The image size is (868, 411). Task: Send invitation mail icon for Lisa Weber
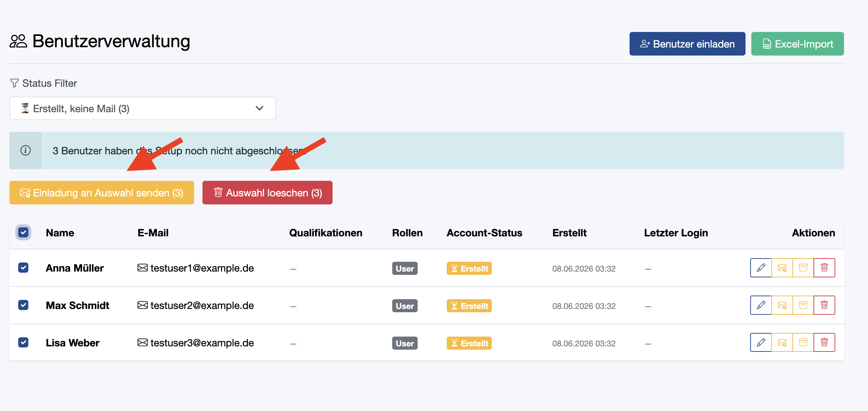pyautogui.click(x=782, y=343)
